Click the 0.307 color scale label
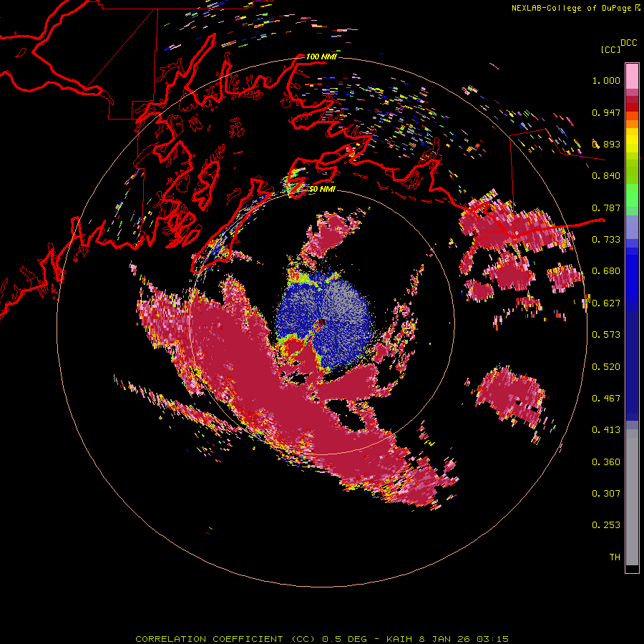 [x=606, y=494]
